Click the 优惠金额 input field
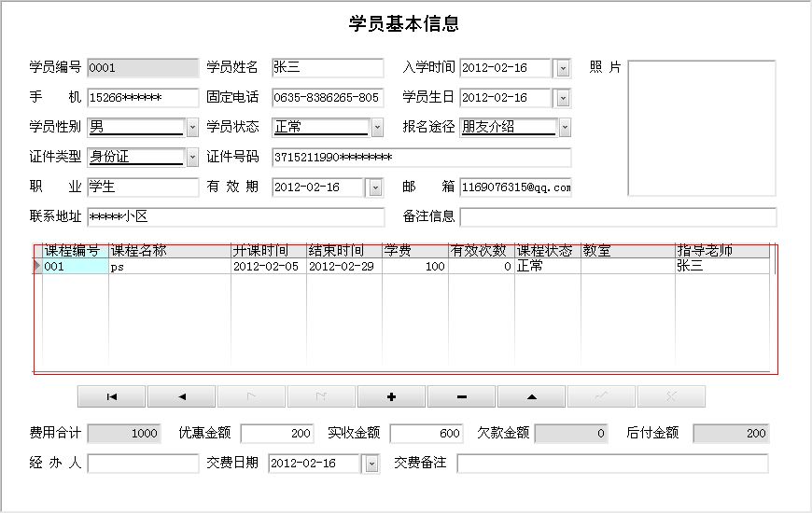The height and width of the screenshot is (513, 812). click(277, 433)
